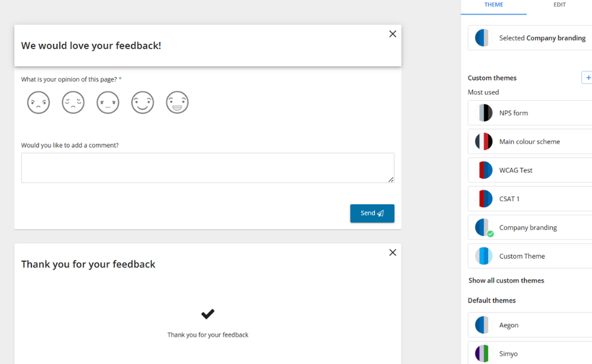Switch to the THEME tab
Viewport: 592px width, 364px height.
coord(494,5)
